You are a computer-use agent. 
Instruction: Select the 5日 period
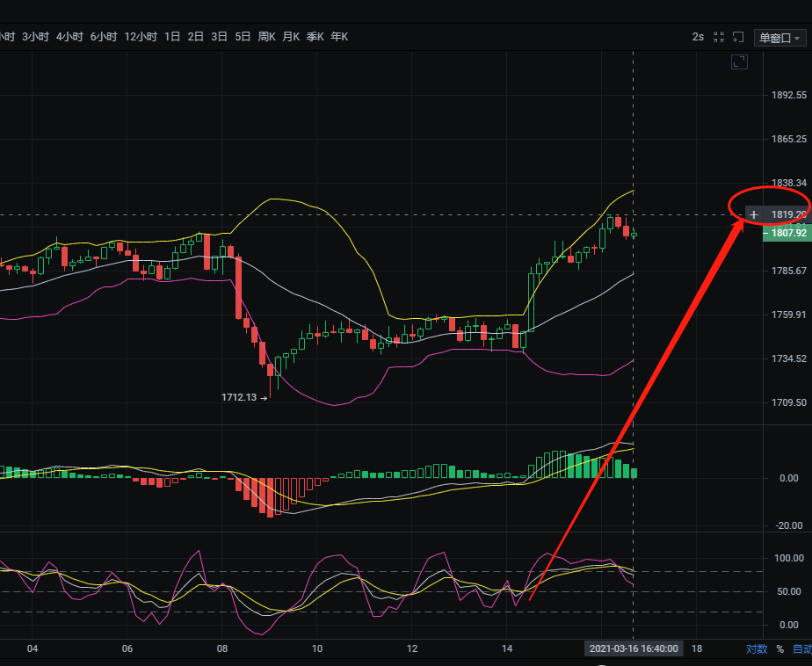point(243,37)
